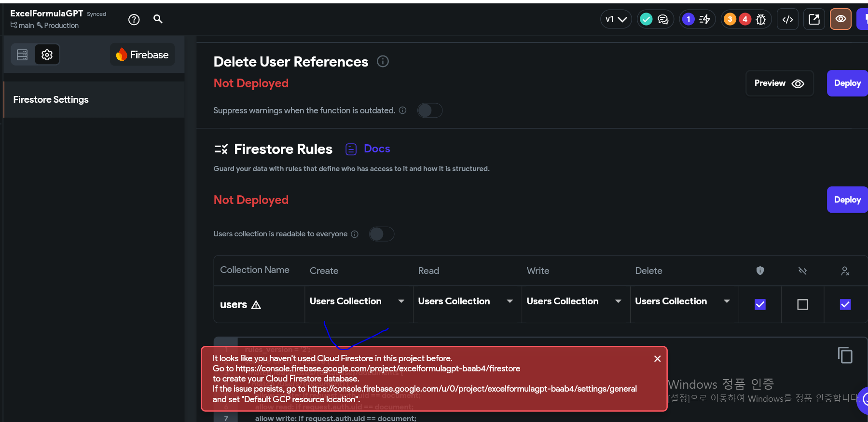Click code line 7 allow write rule
868x422 pixels.
pos(335,418)
